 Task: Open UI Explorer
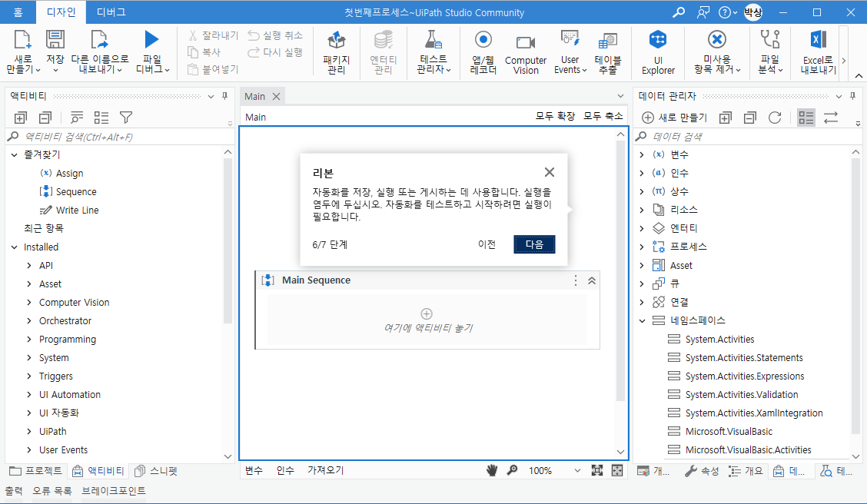(658, 40)
